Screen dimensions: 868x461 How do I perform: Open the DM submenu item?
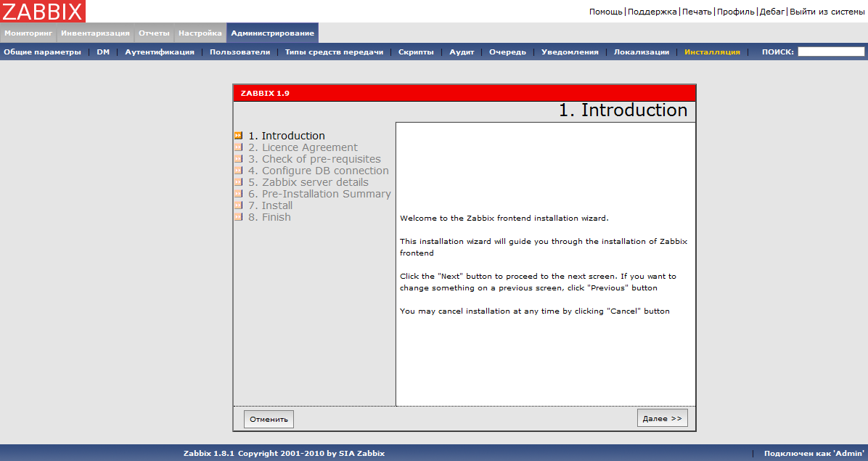[103, 52]
